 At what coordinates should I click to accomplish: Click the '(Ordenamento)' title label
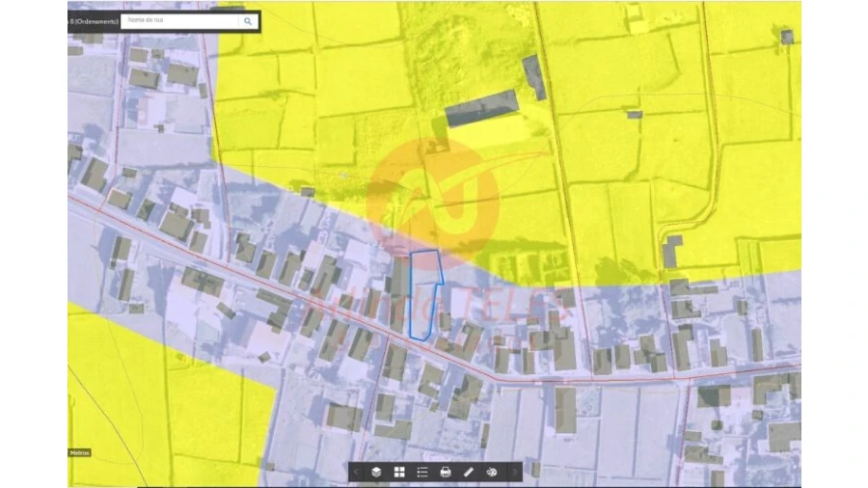point(94,20)
